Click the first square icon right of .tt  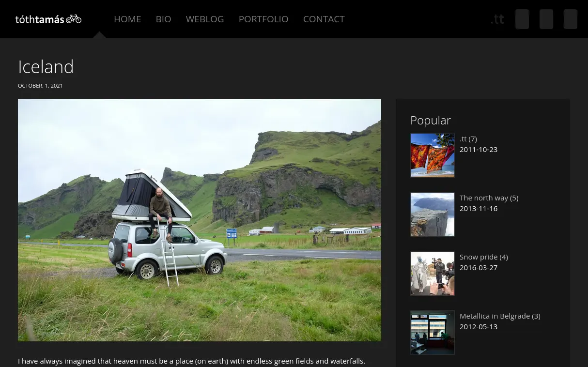(522, 19)
